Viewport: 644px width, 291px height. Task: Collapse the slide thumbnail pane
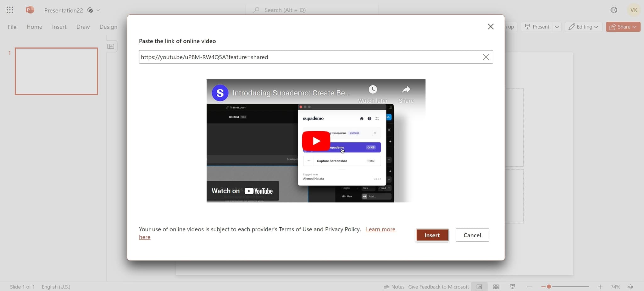pyautogui.click(x=111, y=46)
